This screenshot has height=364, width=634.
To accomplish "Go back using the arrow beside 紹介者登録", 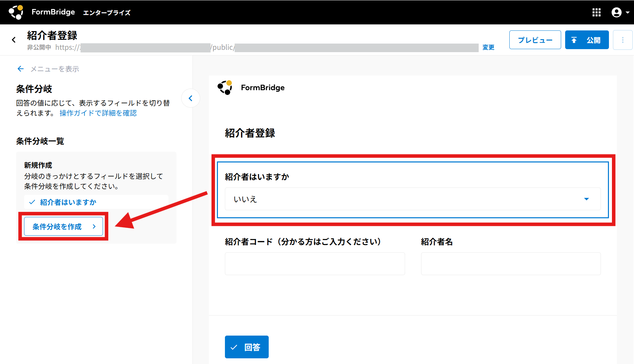I will click(14, 40).
